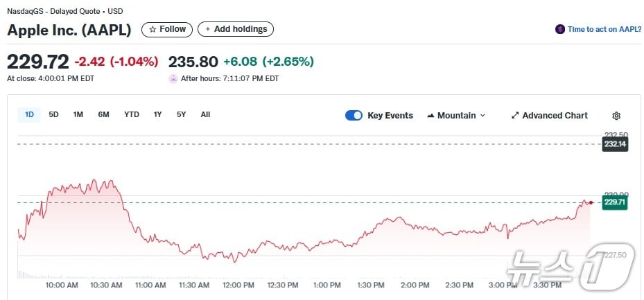Click the mountain chart type icon
Image resolution: width=644 pixels, height=300 pixels.
pos(430,116)
